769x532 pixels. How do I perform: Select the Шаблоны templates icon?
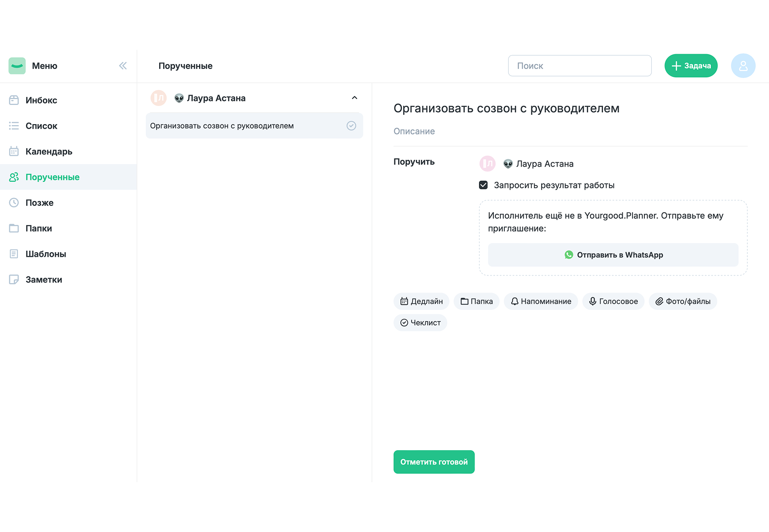click(14, 254)
